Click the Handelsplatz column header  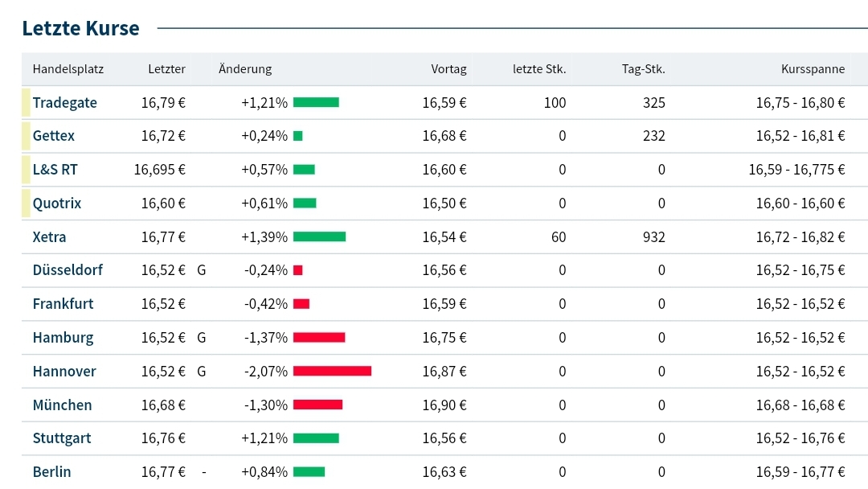click(68, 69)
